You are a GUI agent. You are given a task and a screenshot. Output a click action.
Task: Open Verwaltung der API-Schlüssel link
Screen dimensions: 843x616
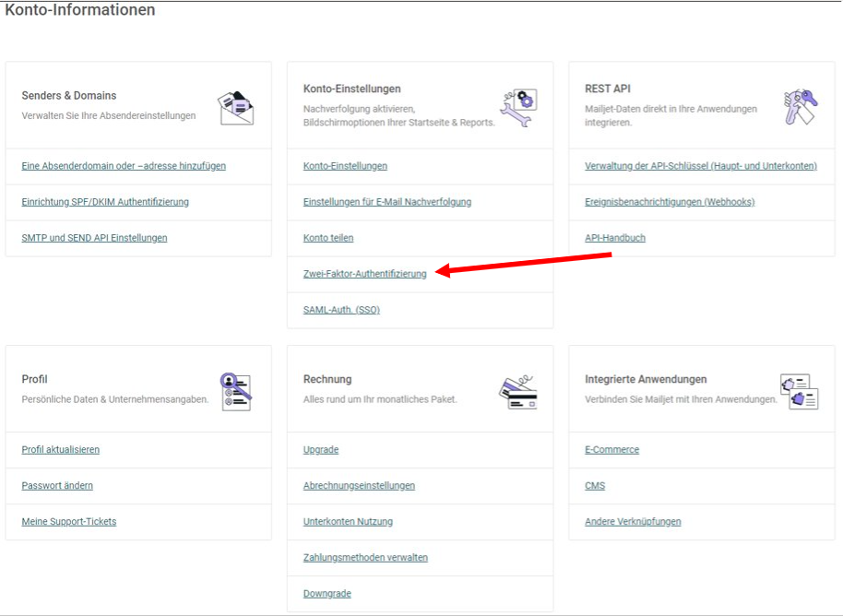pos(701,166)
